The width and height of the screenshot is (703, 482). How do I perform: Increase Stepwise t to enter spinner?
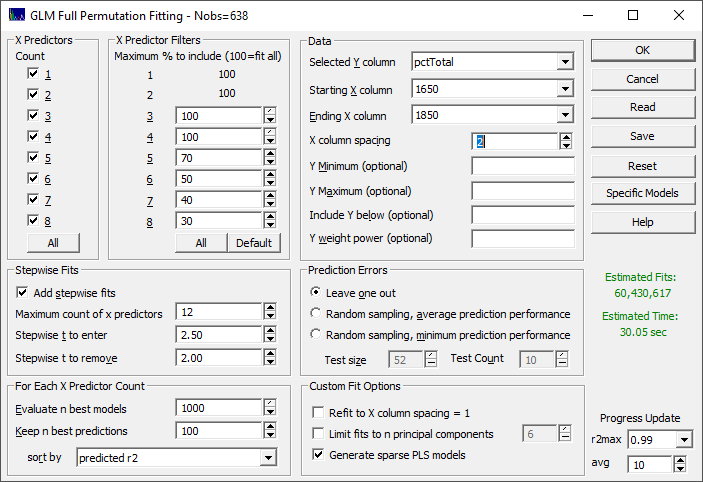(x=270, y=330)
